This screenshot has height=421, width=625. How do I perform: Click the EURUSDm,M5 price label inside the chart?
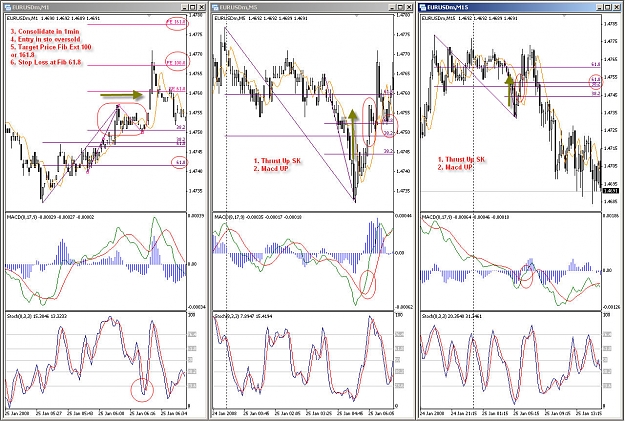[x=261, y=18]
